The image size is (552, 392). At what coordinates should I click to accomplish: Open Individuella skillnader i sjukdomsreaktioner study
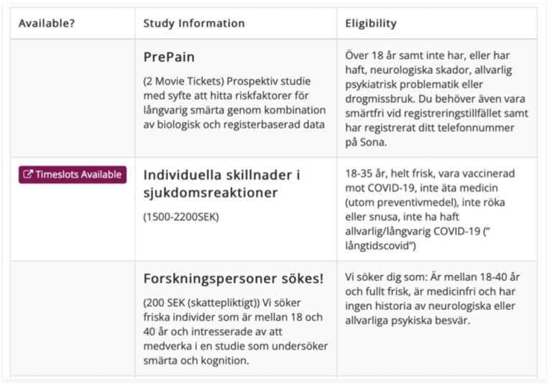tap(221, 184)
